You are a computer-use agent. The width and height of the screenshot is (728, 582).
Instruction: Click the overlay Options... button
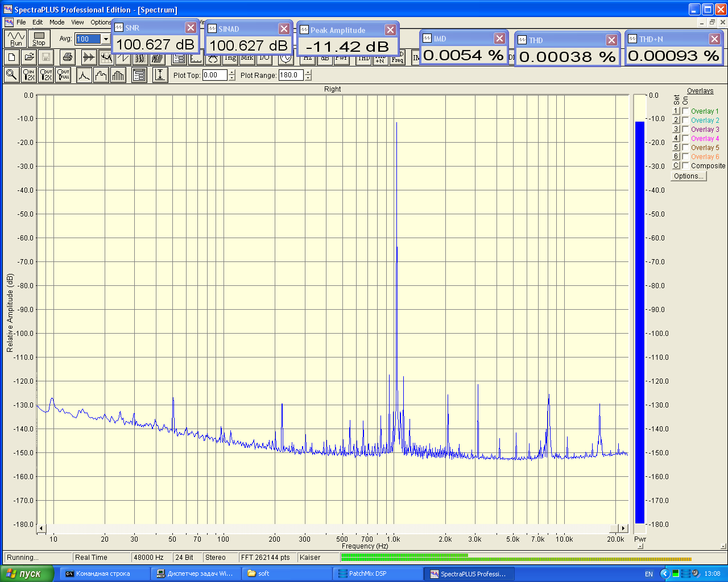(x=688, y=176)
